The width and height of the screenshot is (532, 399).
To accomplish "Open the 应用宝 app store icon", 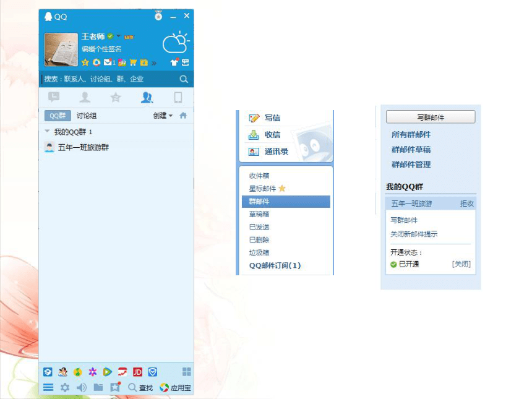I will (175, 387).
